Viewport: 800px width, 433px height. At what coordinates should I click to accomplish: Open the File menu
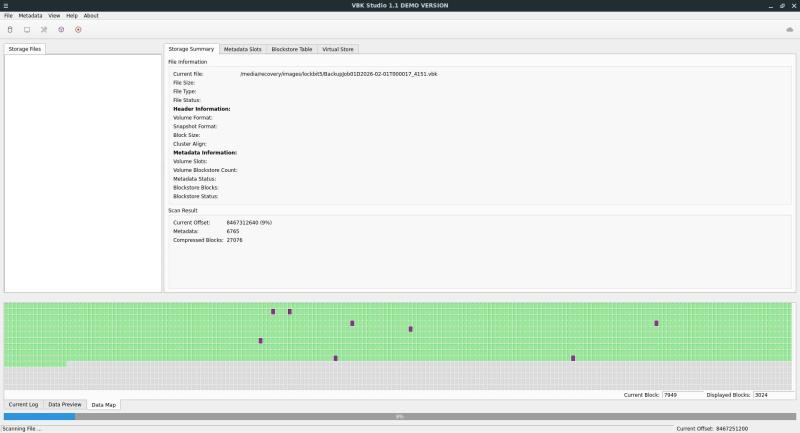click(9, 16)
